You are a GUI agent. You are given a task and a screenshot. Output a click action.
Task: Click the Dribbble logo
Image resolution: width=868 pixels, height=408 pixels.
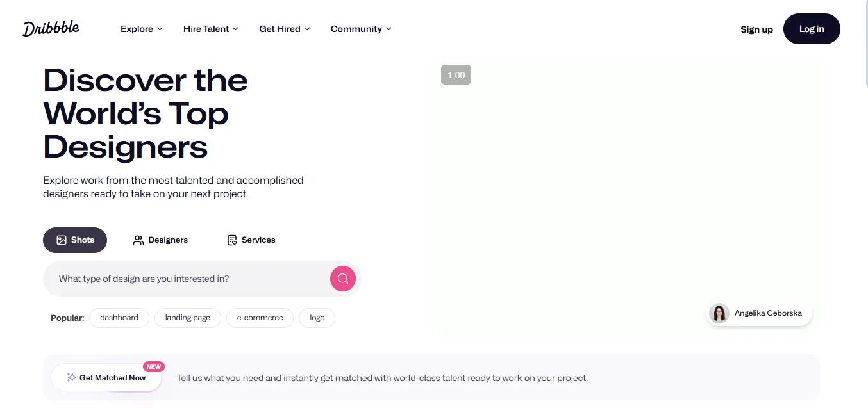pyautogui.click(x=51, y=28)
